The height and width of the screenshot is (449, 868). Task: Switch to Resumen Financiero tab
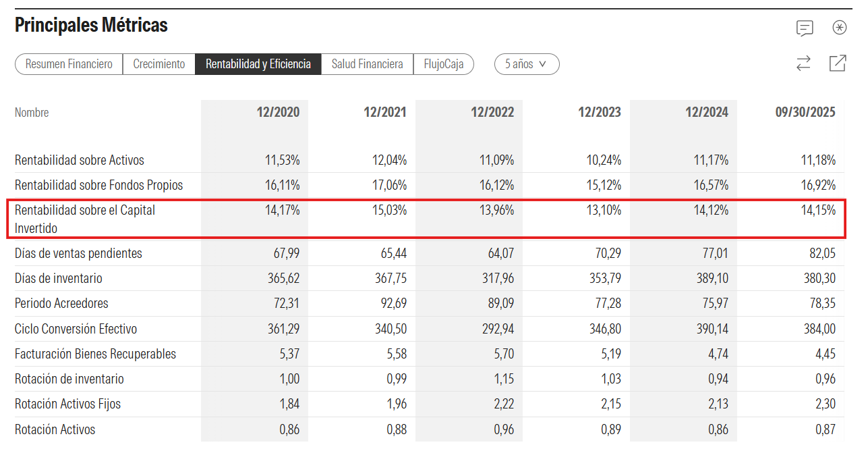pos(69,64)
